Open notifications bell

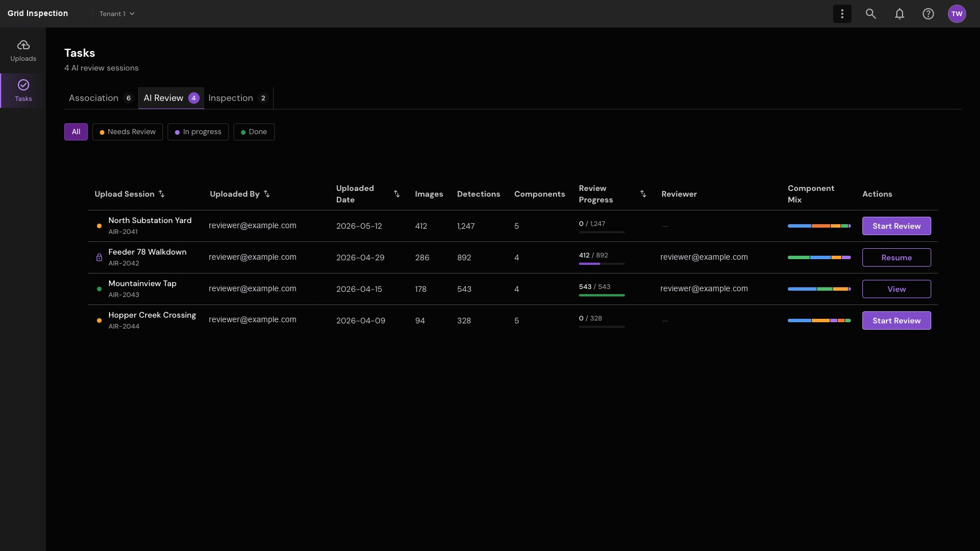(x=900, y=14)
